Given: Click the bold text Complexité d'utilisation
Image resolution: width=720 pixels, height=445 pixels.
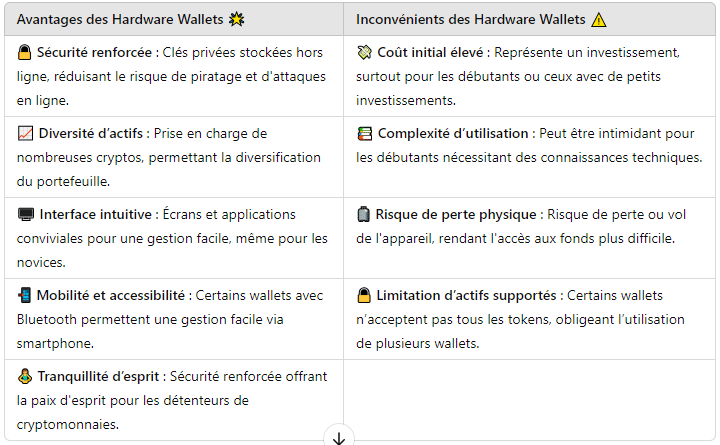Looking at the screenshot, I should (x=453, y=134).
